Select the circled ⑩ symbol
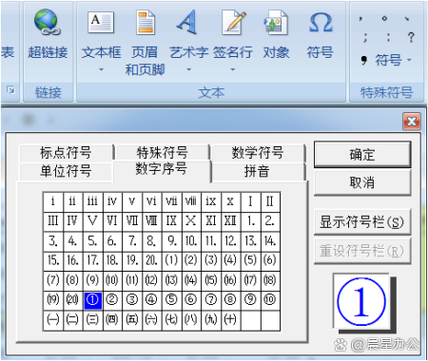428x361 pixels. pyautogui.click(x=270, y=300)
